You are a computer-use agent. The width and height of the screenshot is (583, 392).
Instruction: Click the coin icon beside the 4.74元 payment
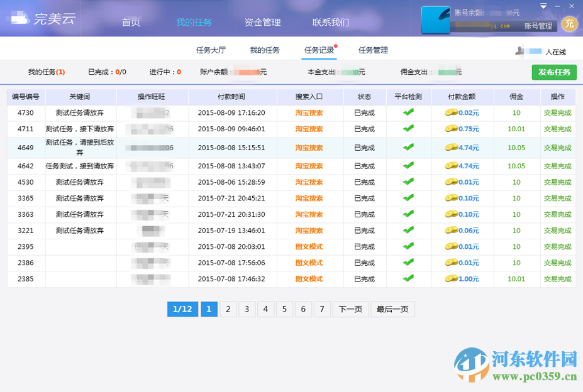click(x=453, y=148)
